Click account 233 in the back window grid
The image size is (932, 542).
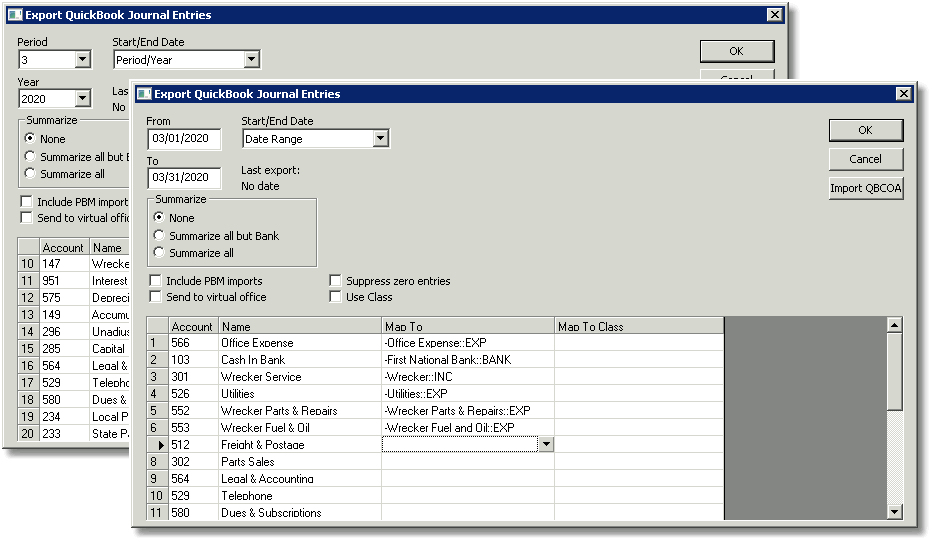point(64,434)
